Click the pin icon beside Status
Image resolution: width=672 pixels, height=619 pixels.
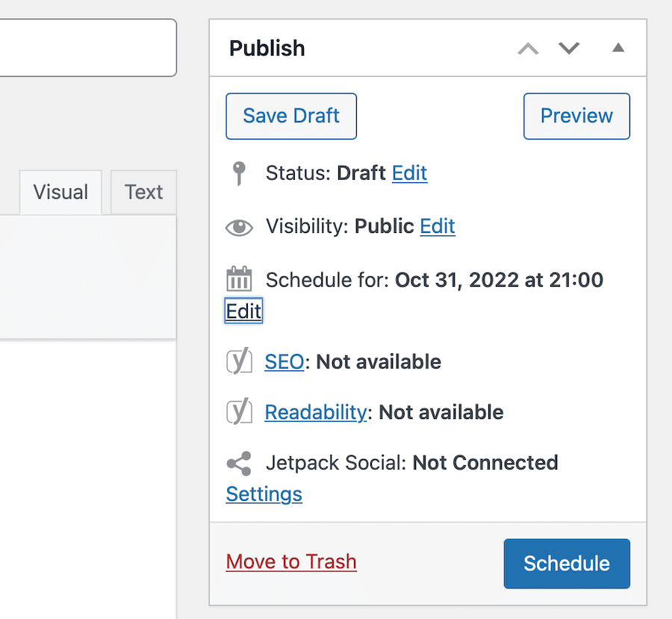click(239, 173)
